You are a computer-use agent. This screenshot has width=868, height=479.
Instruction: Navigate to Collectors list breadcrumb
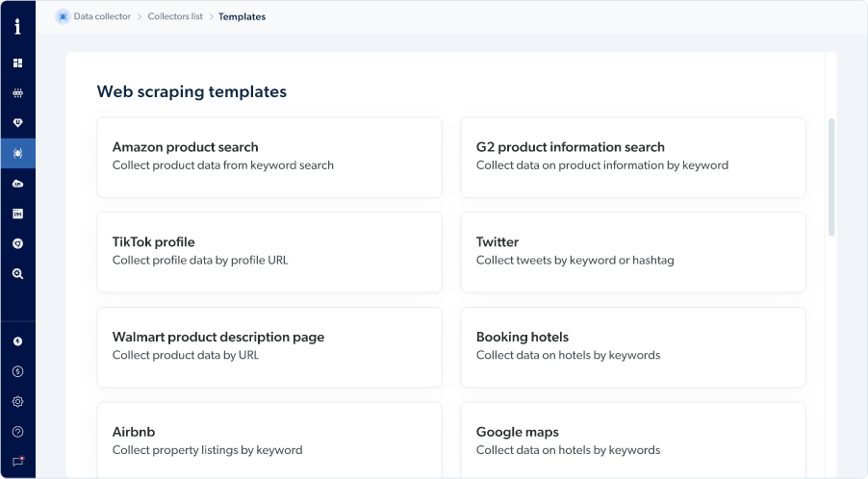(x=175, y=16)
